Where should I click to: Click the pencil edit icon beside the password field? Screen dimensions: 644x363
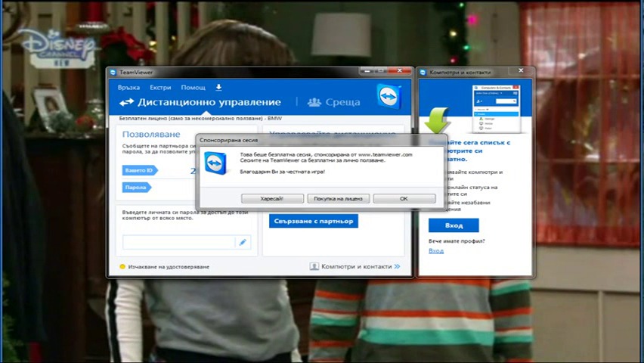243,243
